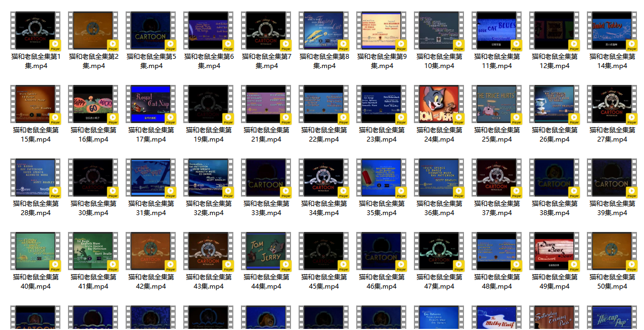644x330 pixels.
Task: Select Blue Cat Blues thumbnail 第11集.mp4
Action: [x=497, y=31]
